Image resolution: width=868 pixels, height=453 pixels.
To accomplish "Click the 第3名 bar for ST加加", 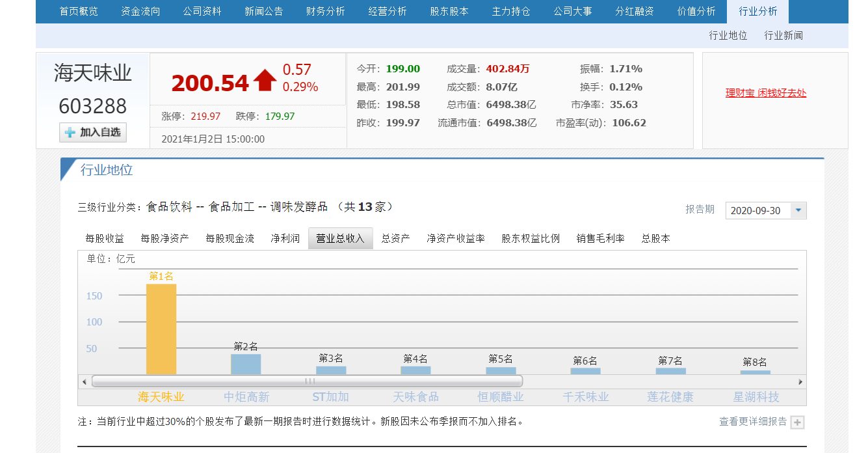I will (331, 370).
